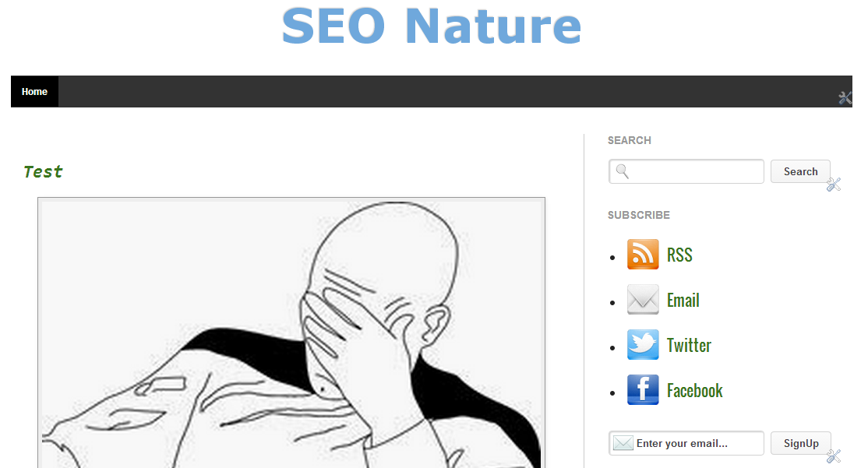This screenshot has width=868, height=468.
Task: Click the search widget wrench edit icon
Action: pyautogui.click(x=834, y=185)
